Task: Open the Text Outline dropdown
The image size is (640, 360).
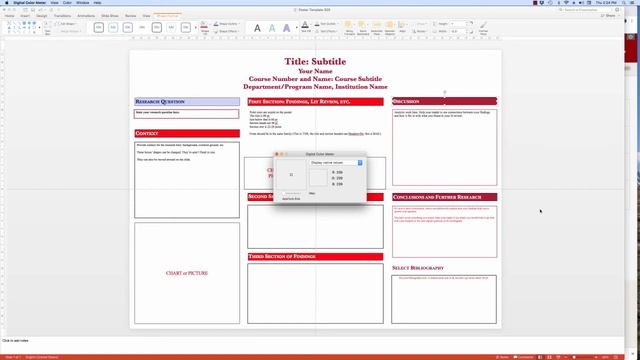Action: coord(326,24)
